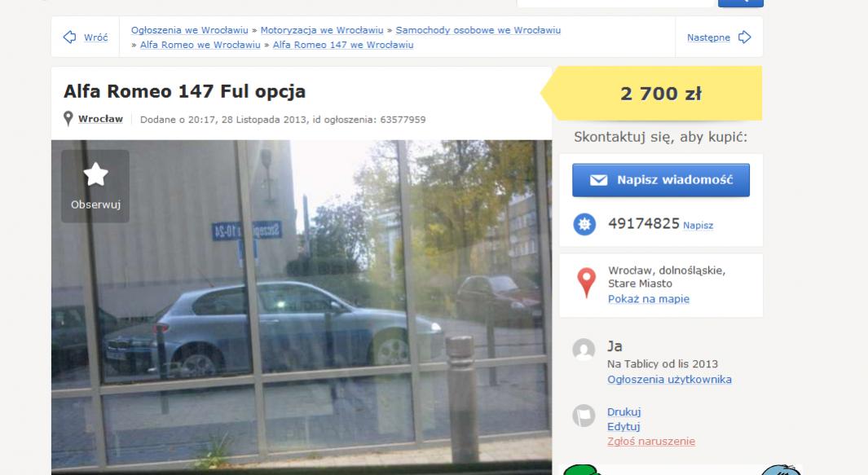Click the Wróć back arrow icon
Image resolution: width=868 pixels, height=475 pixels.
pyautogui.click(x=70, y=37)
